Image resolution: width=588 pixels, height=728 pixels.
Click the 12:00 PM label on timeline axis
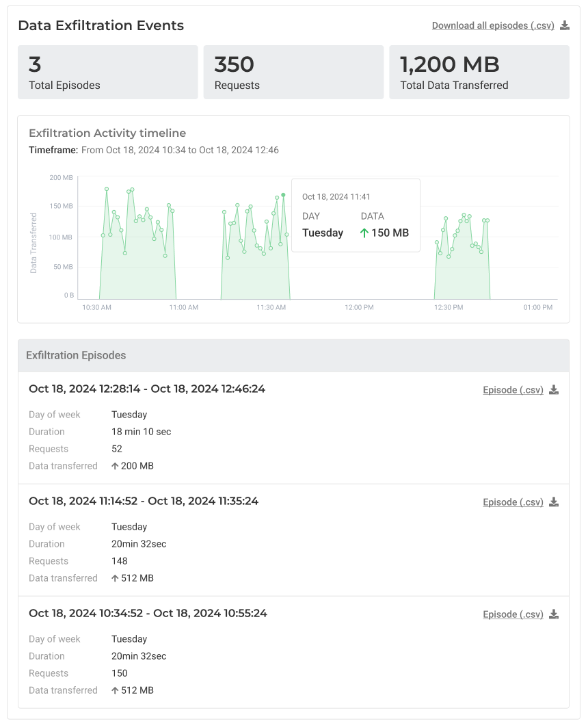point(359,308)
